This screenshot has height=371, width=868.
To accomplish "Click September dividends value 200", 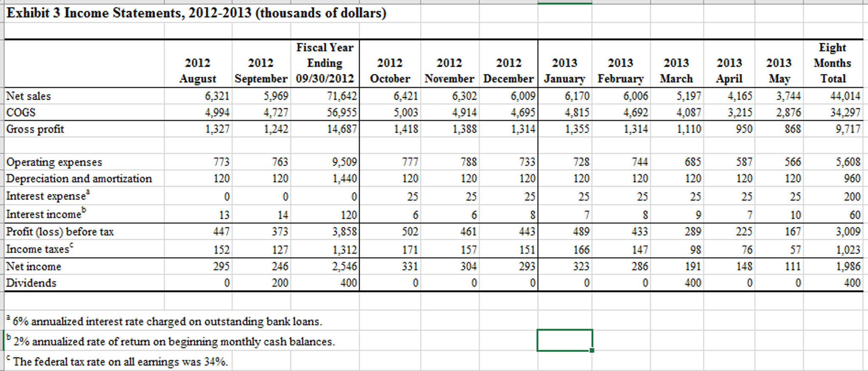I will point(280,283).
